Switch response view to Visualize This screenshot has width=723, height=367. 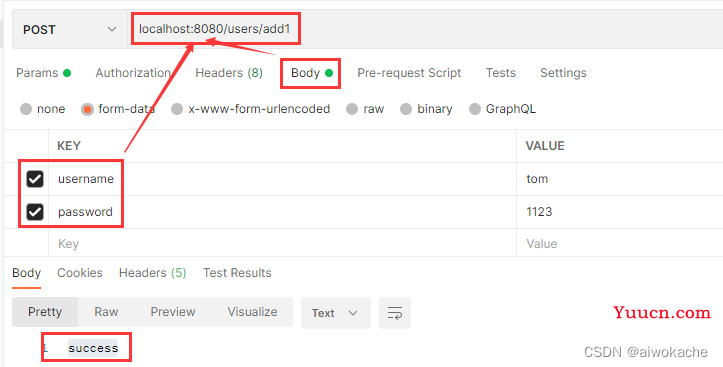[x=252, y=312]
